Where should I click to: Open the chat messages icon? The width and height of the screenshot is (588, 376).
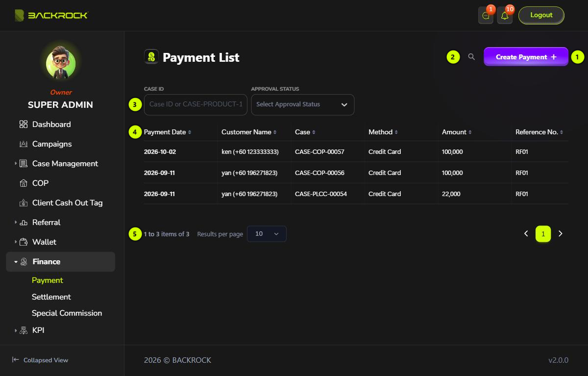(x=486, y=16)
